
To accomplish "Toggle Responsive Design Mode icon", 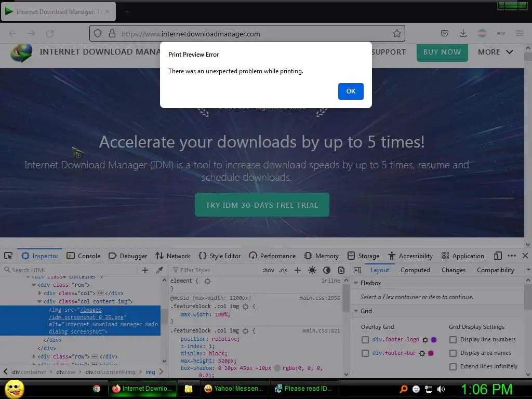I will (498, 256).
